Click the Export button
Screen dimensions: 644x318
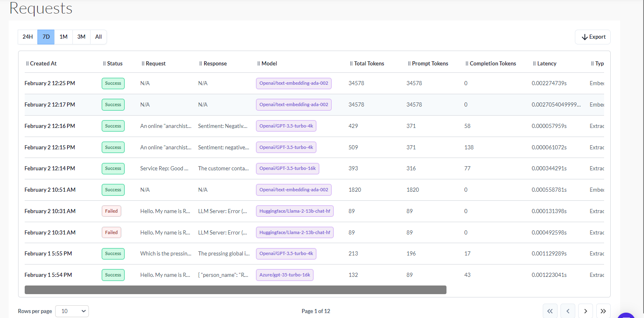pos(593,37)
